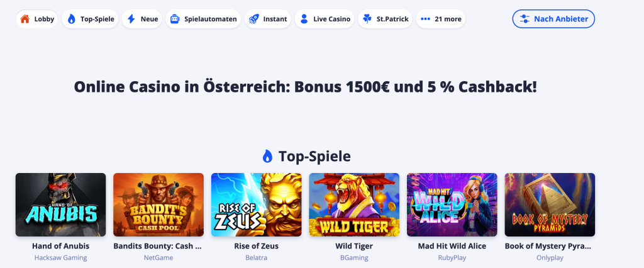Open the Nach Anbieter provider filter
The width and height of the screenshot is (644, 268).
[553, 19]
